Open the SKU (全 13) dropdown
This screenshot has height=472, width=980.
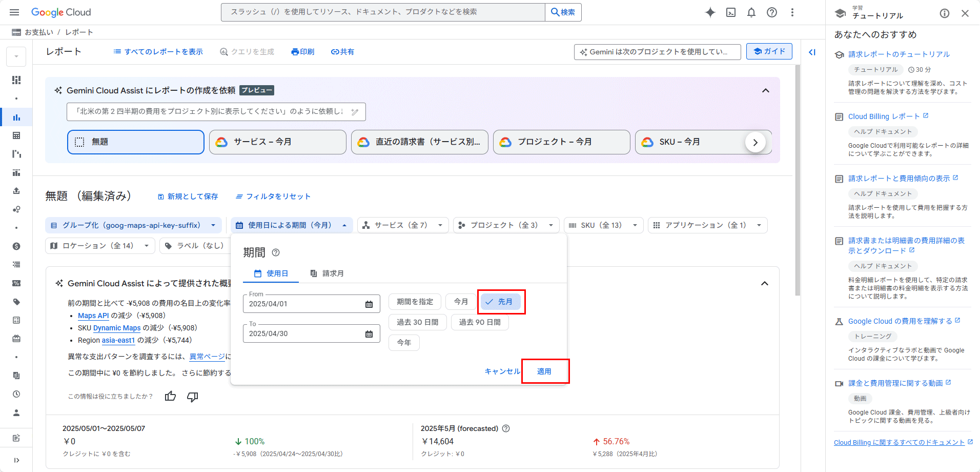click(x=603, y=225)
